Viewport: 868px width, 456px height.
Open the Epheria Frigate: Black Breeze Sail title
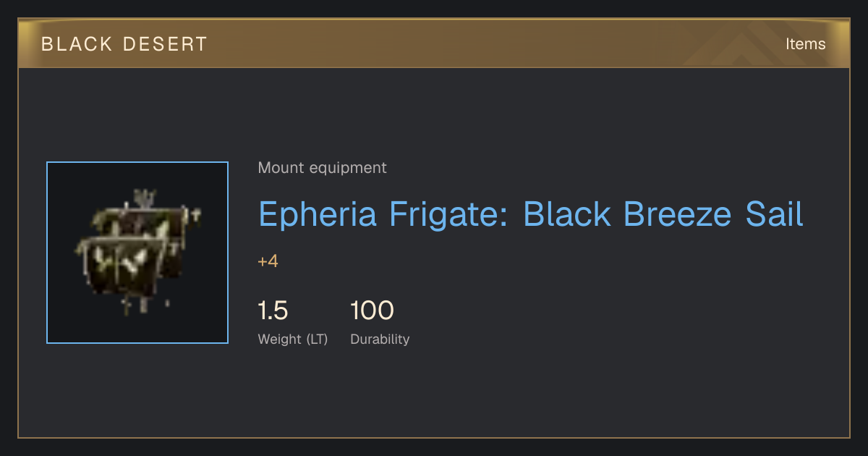point(531,214)
